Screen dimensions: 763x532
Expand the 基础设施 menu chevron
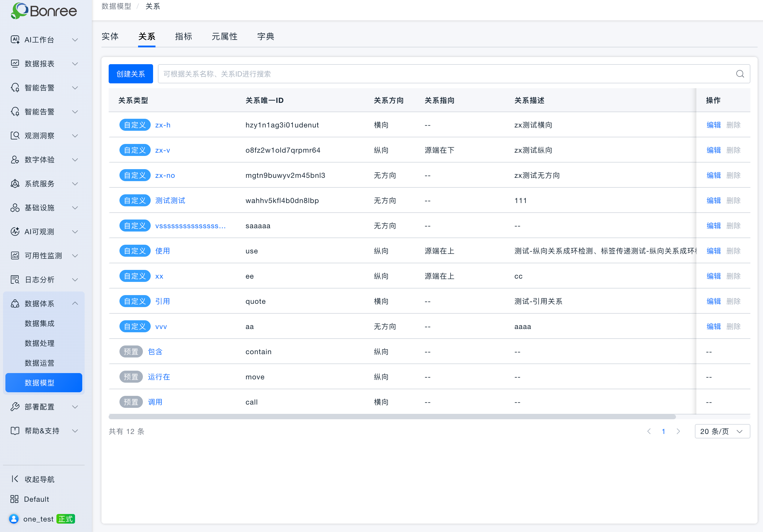coord(75,208)
